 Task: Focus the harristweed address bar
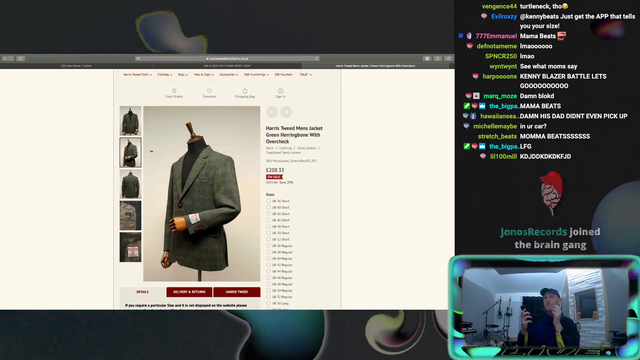227,58
